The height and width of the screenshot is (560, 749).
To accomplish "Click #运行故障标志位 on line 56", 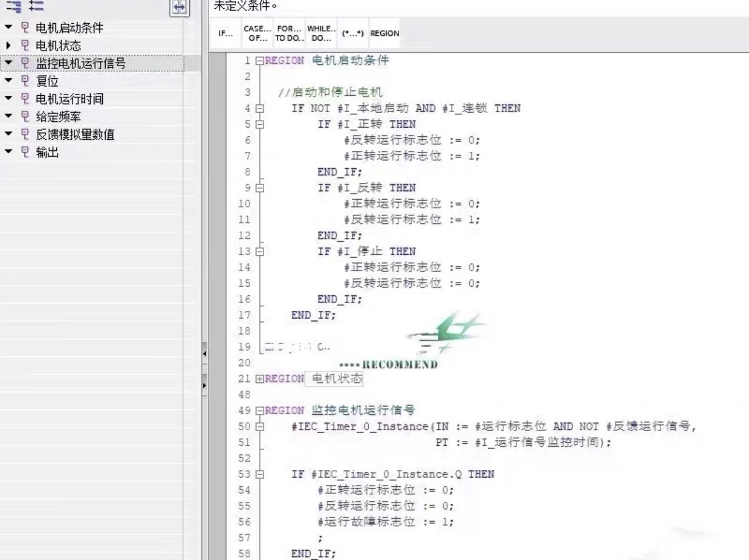I will [x=366, y=522].
